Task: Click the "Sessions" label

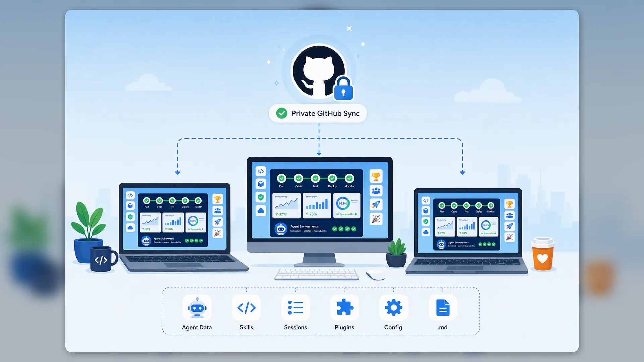Action: click(296, 327)
